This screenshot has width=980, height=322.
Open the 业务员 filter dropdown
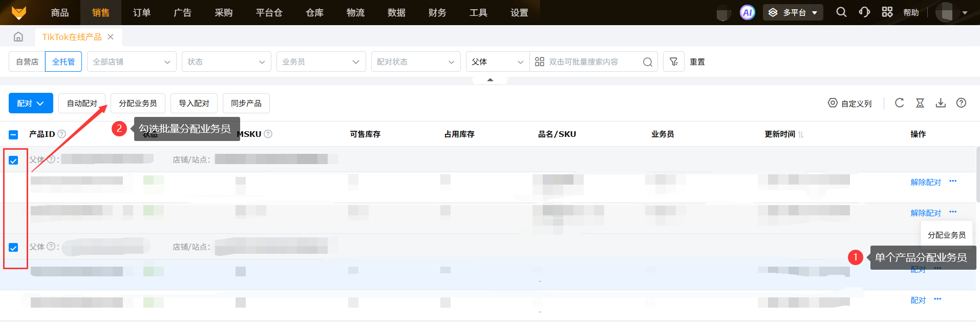tap(321, 62)
